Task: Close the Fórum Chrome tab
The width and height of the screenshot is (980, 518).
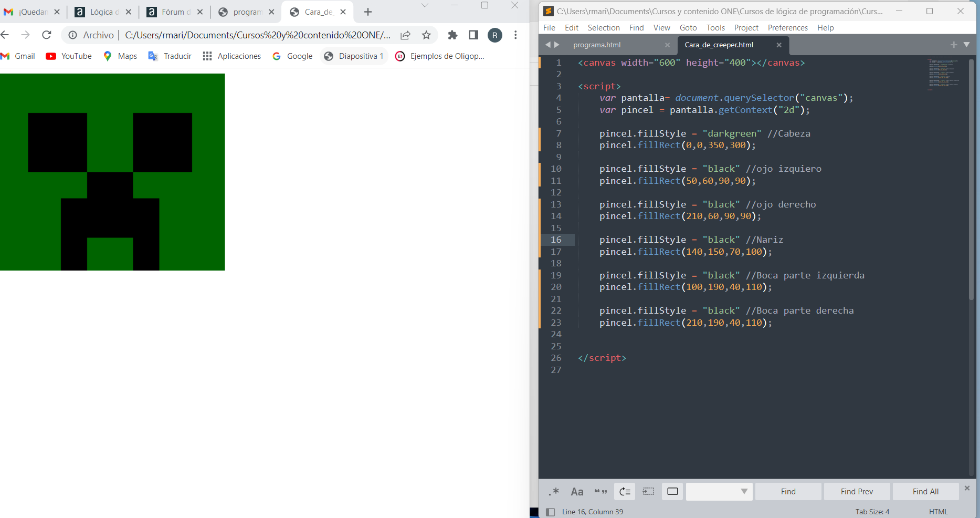Action: coord(200,12)
